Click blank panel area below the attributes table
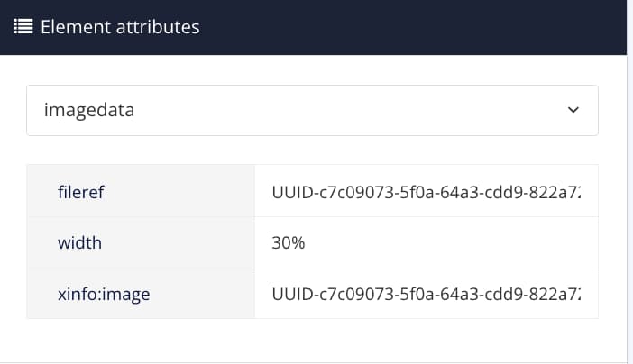Image resolution: width=633 pixels, height=364 pixels. pos(312,341)
